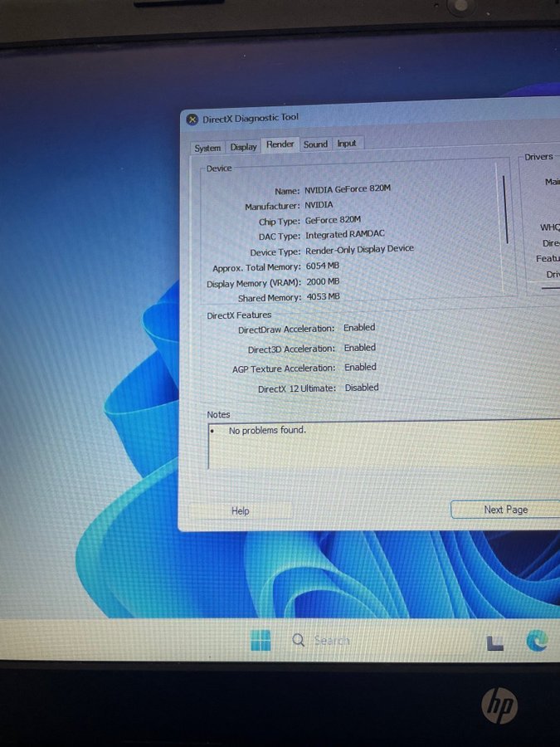Open the Windows Start menu

coord(260,640)
